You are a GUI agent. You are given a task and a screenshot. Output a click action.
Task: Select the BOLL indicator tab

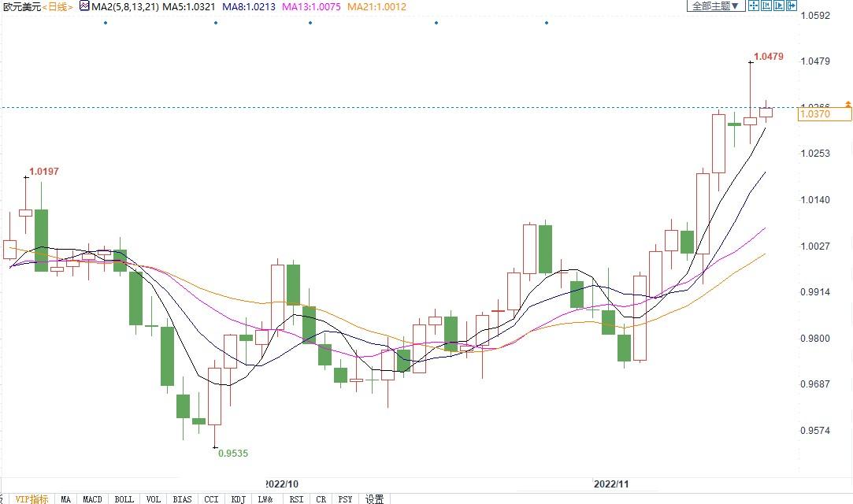[124, 498]
